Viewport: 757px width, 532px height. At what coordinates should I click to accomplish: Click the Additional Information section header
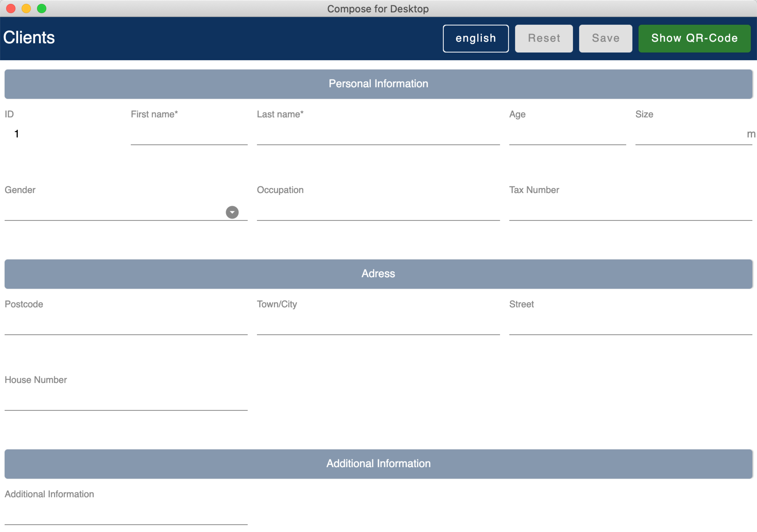[378, 463]
